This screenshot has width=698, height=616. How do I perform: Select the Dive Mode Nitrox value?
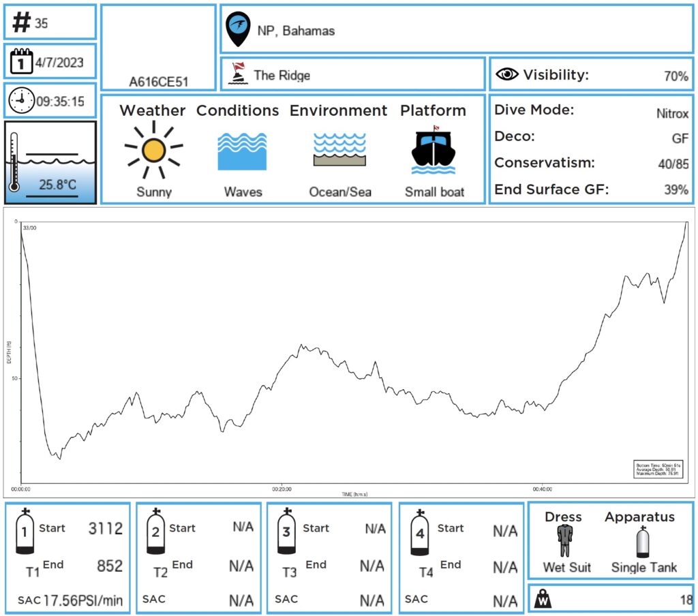point(671,114)
